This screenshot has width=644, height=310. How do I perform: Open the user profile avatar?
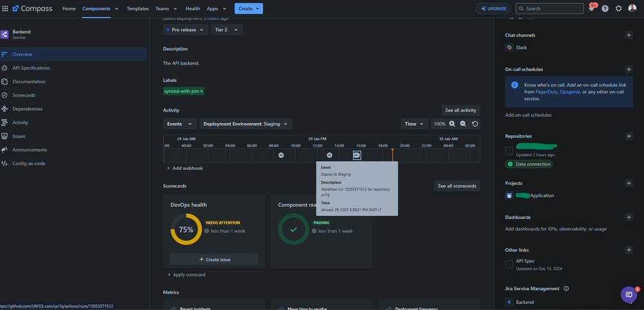[632, 8]
